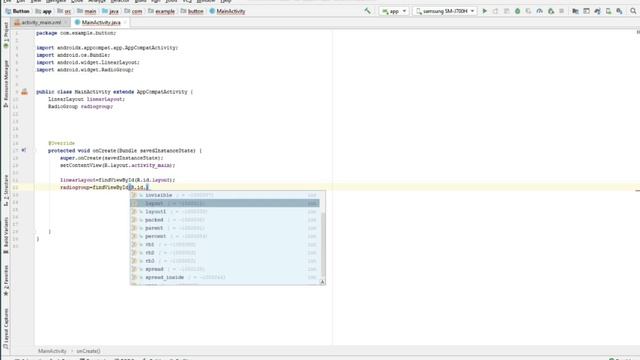The image size is (640, 360).
Task: Select 'invisible' in autocomplete popup
Action: (225, 195)
